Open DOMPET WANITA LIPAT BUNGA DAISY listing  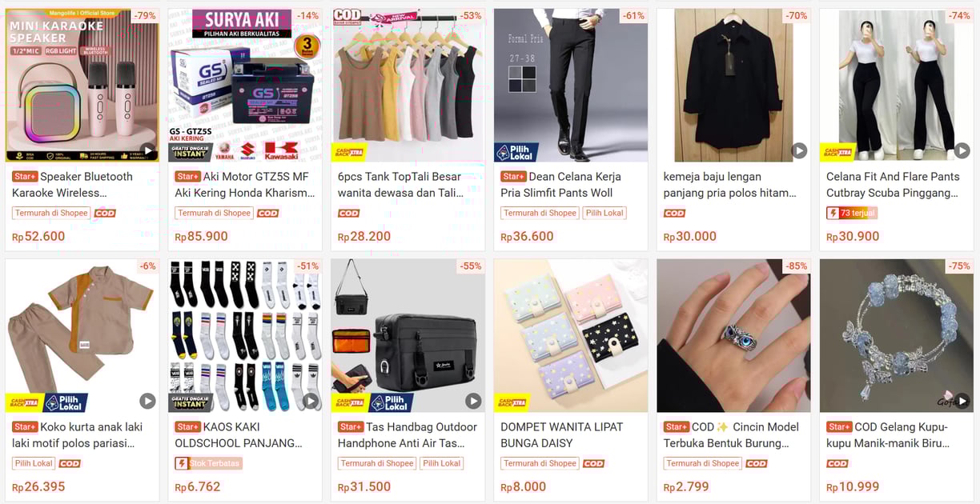pyautogui.click(x=561, y=435)
